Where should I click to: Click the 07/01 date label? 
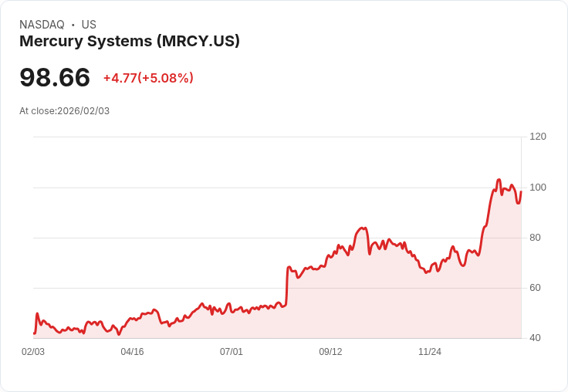tap(231, 352)
